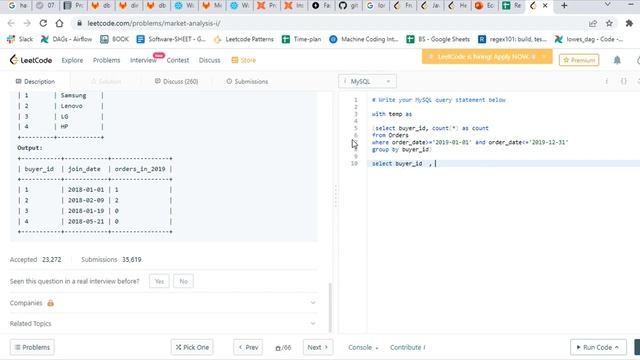Click Pick One random problem button
640x360 pixels.
tap(192, 347)
